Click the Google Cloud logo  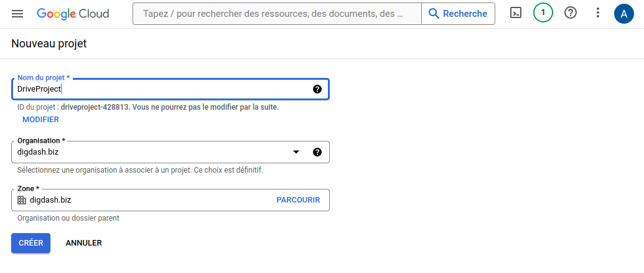tap(73, 13)
